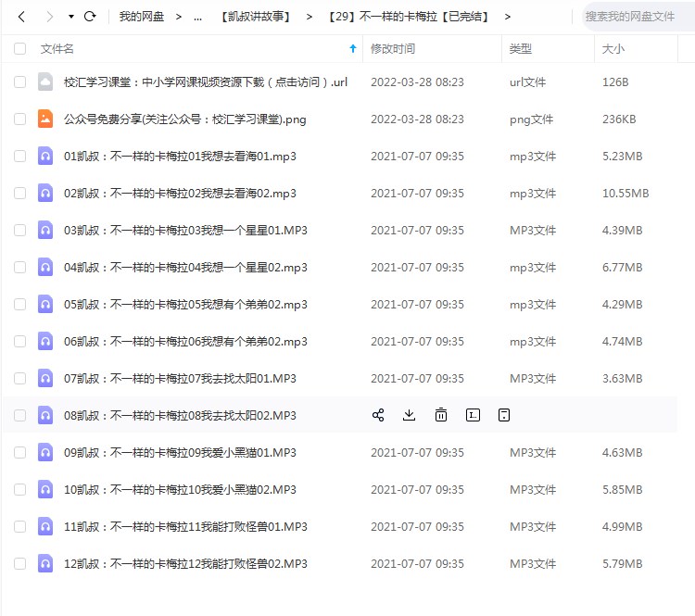This screenshot has width=695, height=616.
Task: Sort by 大小 column header
Action: click(x=613, y=49)
